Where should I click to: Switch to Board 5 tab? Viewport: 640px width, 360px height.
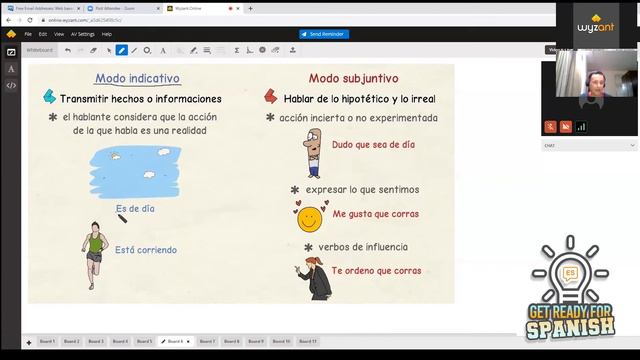coord(144,341)
